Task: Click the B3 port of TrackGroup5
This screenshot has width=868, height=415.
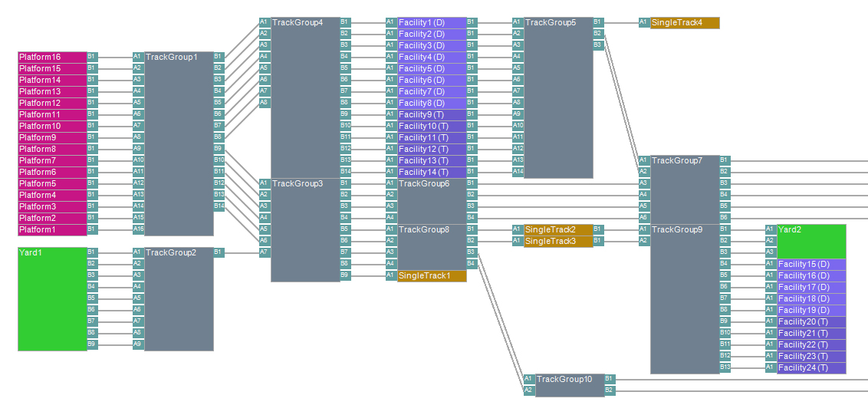Action: click(x=598, y=45)
